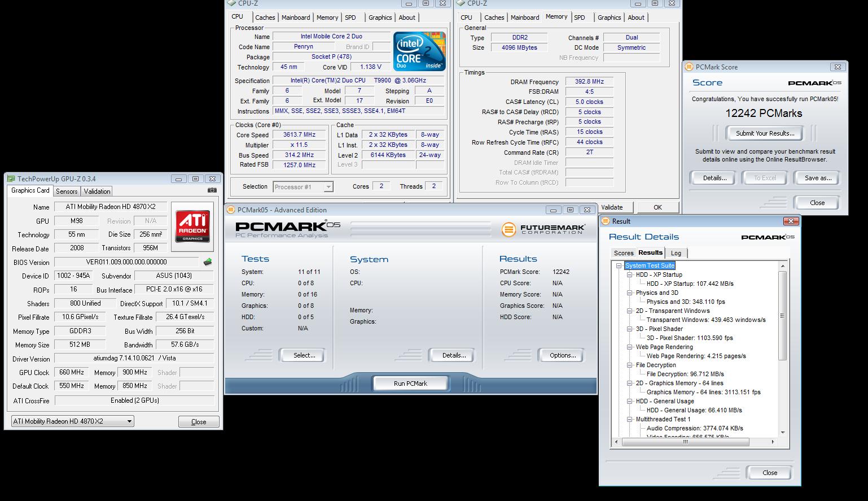868x501 pixels.
Task: Collapse the 2D - Transparent Windows node
Action: pos(630,311)
